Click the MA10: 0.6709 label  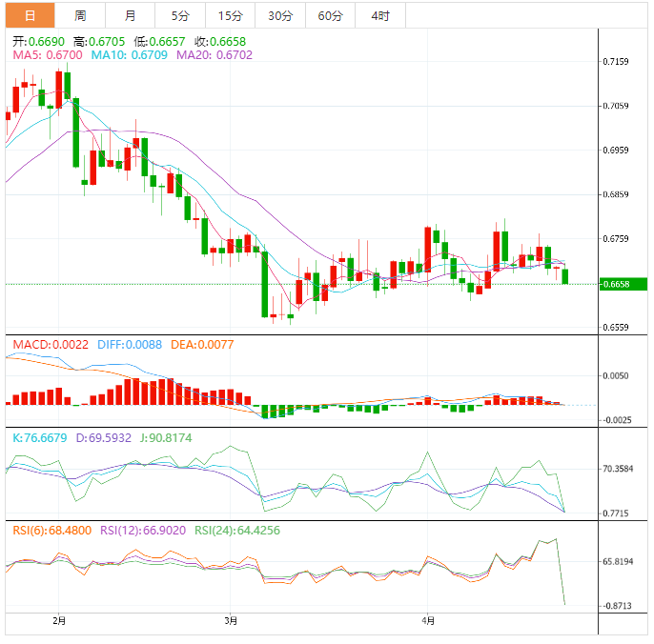[x=130, y=55]
